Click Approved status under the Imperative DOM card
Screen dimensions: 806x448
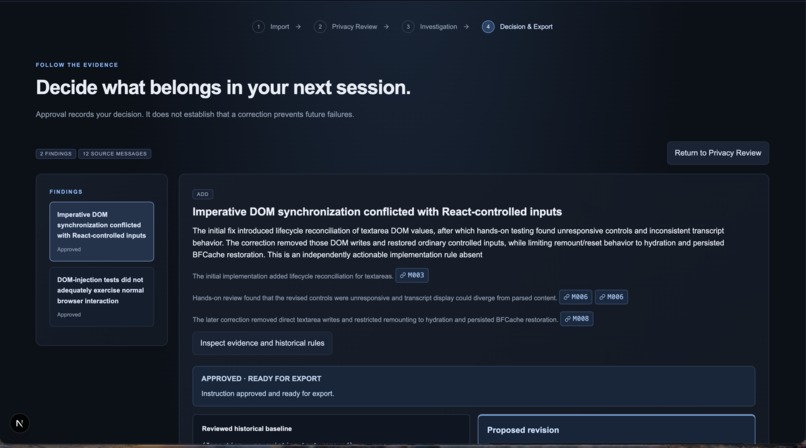(x=69, y=249)
